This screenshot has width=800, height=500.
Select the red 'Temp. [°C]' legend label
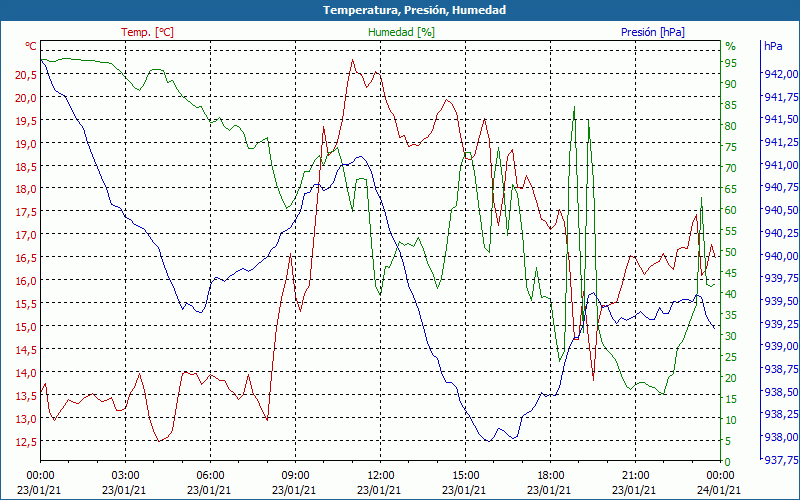point(147,32)
